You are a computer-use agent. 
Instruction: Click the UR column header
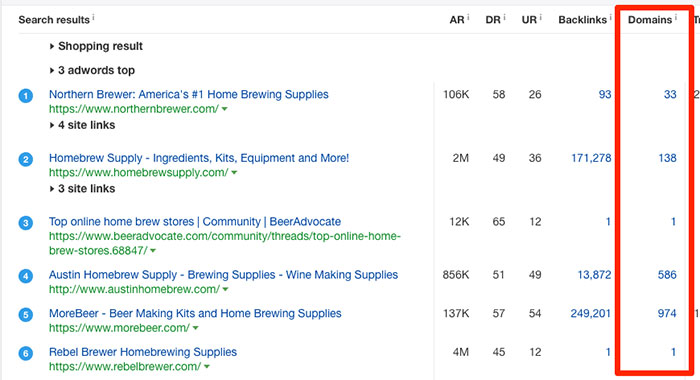coord(529,20)
